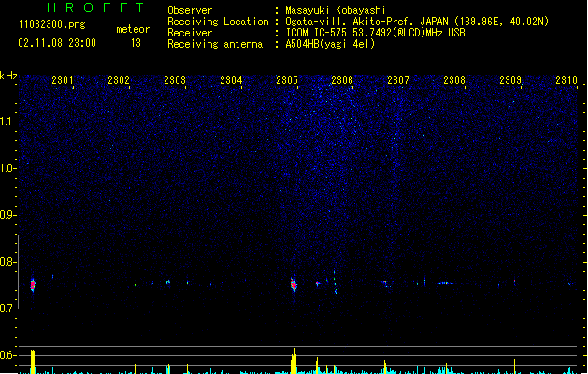Click the 1.1 kHz axis label

7,122
